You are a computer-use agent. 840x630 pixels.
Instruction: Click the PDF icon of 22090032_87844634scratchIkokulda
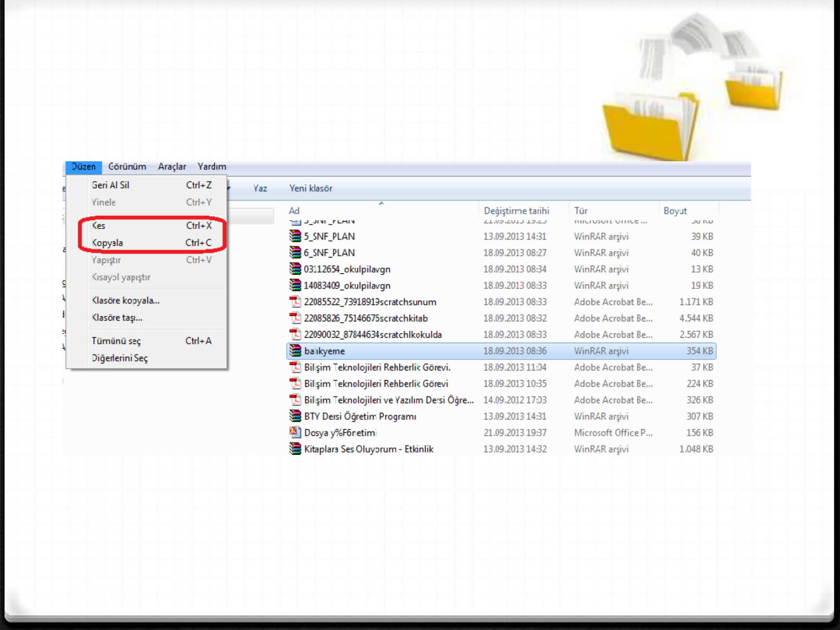click(295, 334)
